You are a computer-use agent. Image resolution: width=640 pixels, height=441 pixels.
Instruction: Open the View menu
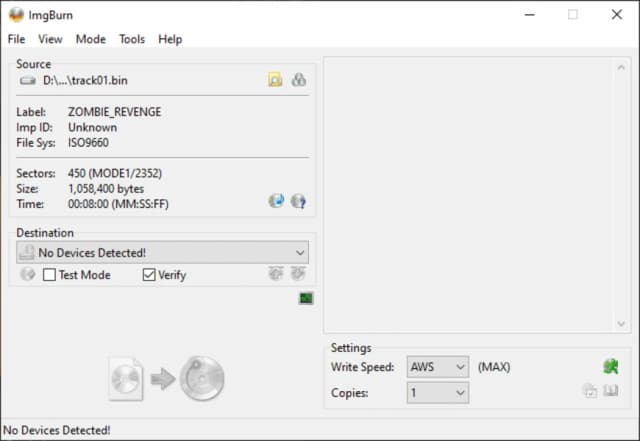click(50, 39)
